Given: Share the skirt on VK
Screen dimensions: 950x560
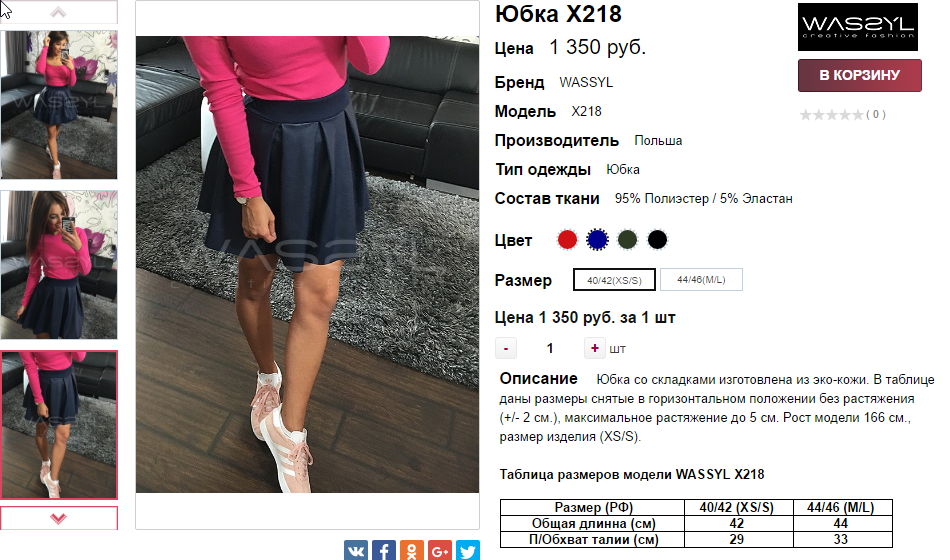Looking at the screenshot, I should pos(356,550).
